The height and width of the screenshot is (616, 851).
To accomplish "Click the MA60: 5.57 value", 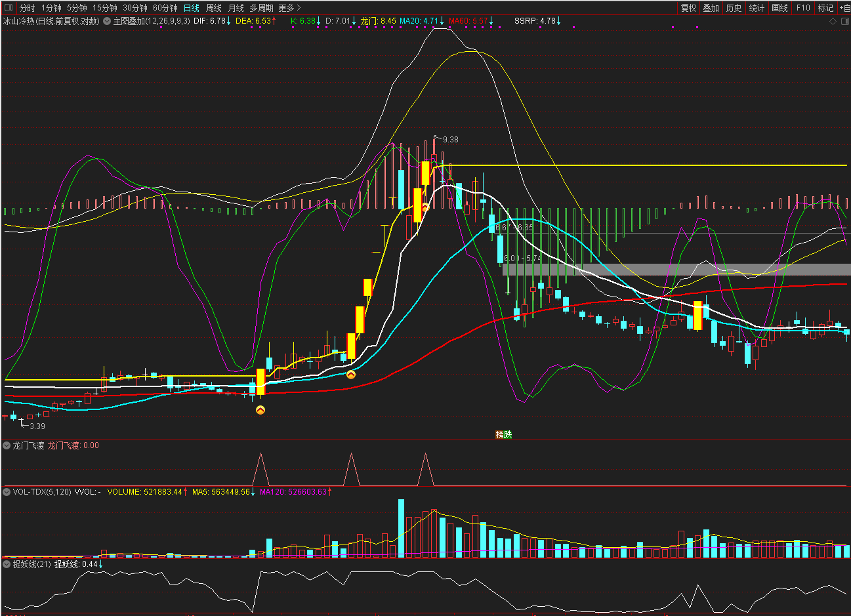I will coord(468,21).
